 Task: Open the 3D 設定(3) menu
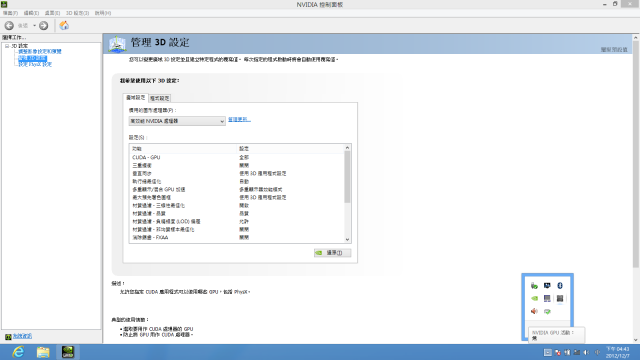point(78,13)
